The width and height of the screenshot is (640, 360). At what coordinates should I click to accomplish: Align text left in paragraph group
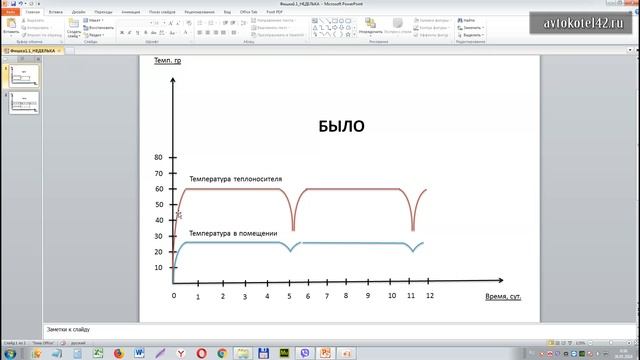[x=200, y=32]
